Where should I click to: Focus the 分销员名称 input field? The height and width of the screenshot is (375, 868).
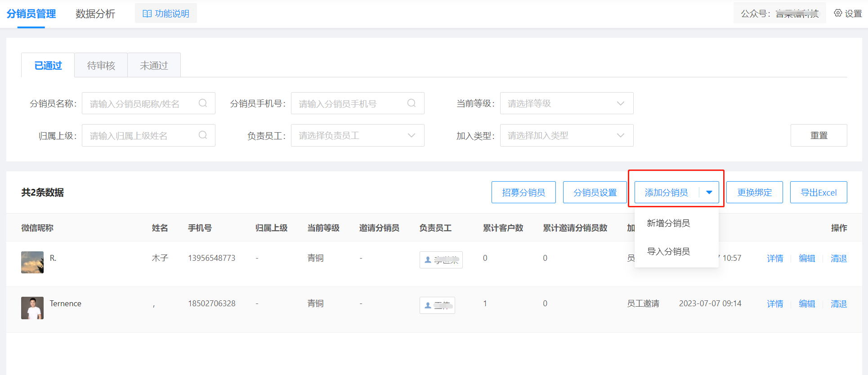pyautogui.click(x=148, y=103)
